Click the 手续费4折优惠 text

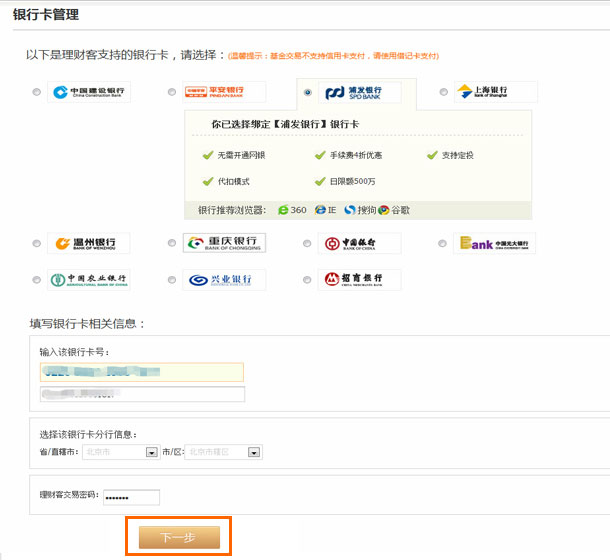[x=356, y=155]
